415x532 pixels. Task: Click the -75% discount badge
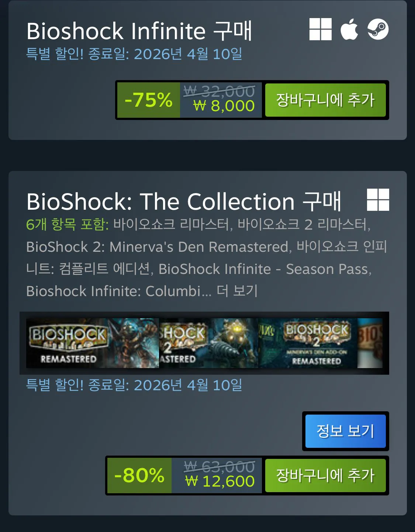pos(149,100)
